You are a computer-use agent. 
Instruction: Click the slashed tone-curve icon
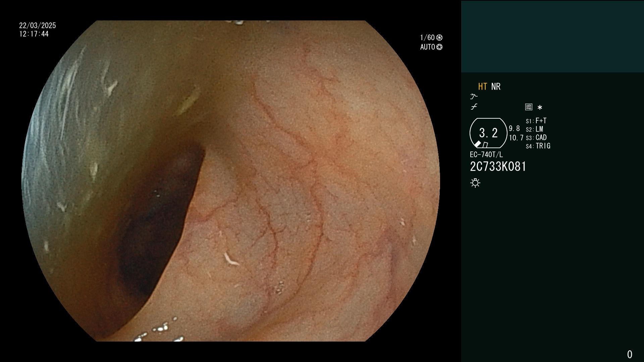click(474, 107)
